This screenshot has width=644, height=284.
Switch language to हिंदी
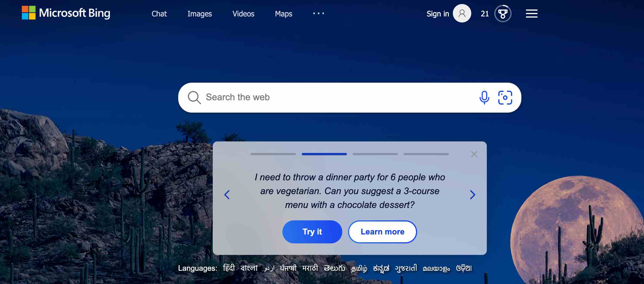coord(229,268)
